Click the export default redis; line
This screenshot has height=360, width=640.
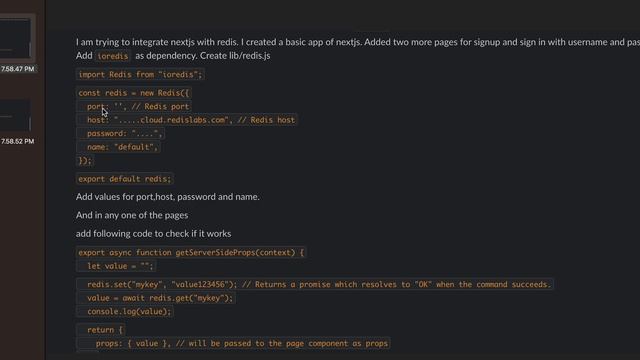click(124, 179)
